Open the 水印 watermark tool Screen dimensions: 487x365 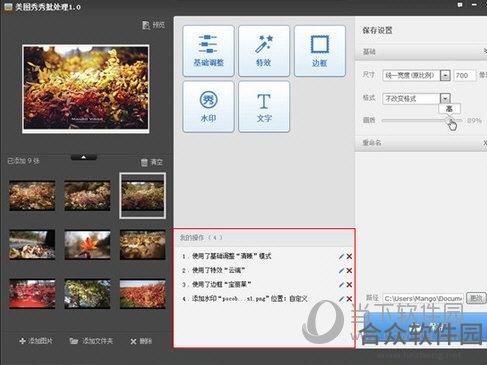(x=208, y=107)
